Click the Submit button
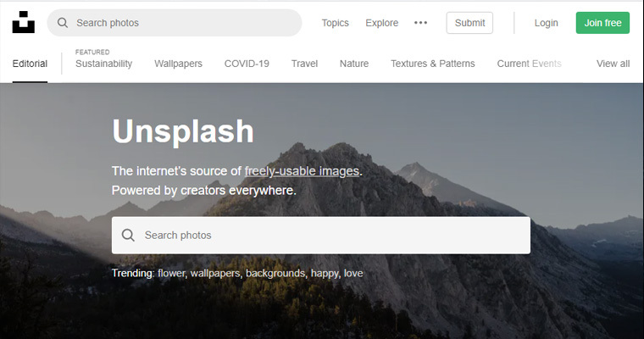Viewport: 644px width, 339px height. (x=469, y=23)
